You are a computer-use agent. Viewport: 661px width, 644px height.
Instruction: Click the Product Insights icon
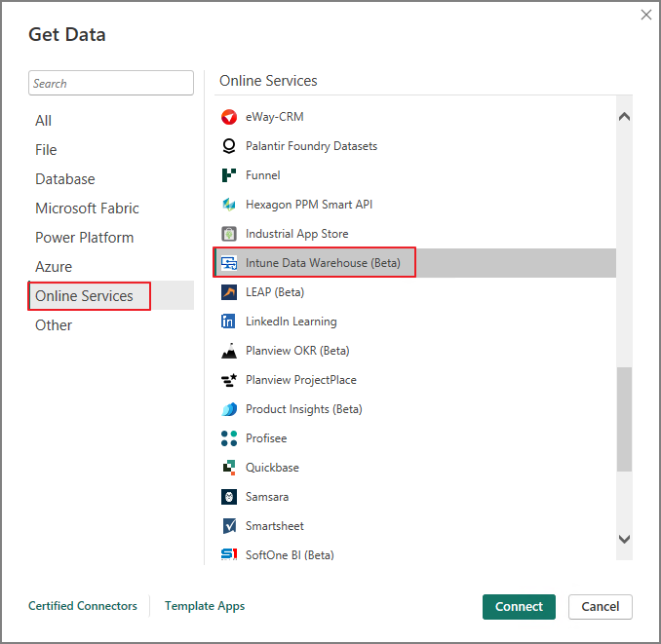tap(229, 409)
